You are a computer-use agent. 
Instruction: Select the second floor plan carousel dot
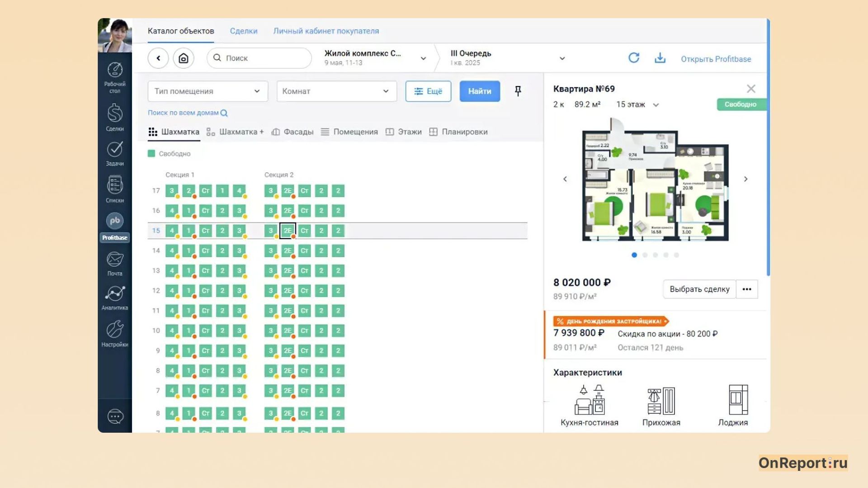coord(645,255)
